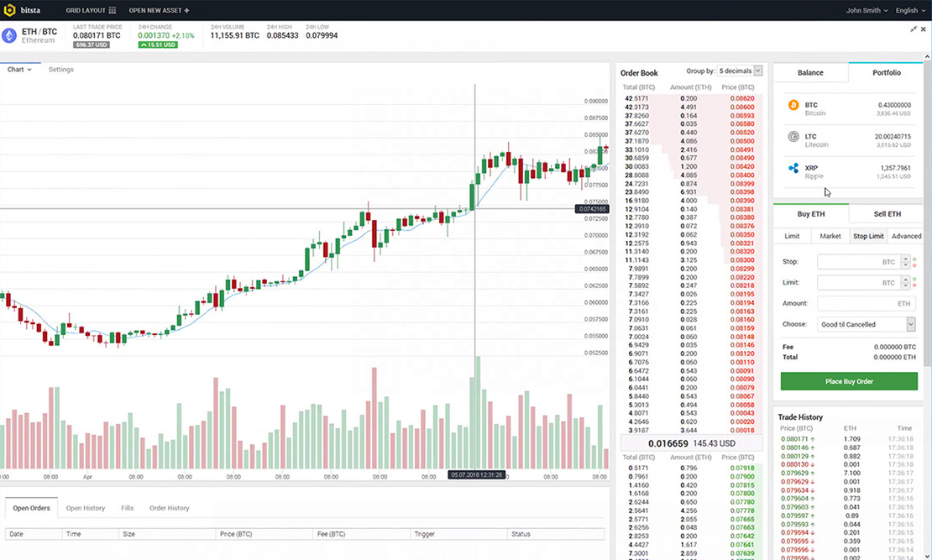This screenshot has height=560, width=932.
Task: Click the Ethereum coin icon
Action: (9, 35)
